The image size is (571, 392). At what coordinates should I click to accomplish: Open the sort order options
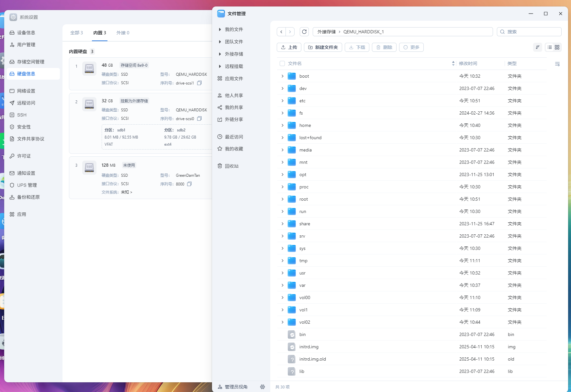(x=538, y=47)
